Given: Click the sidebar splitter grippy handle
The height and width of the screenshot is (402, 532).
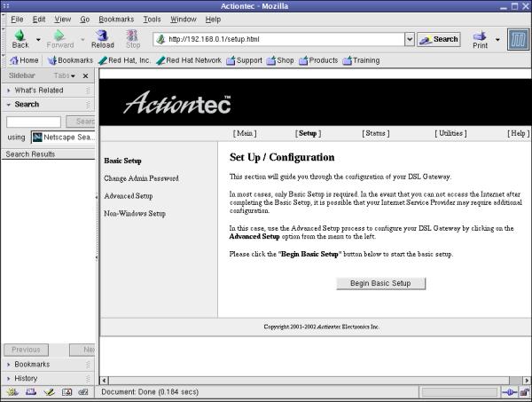Looking at the screenshot, I should tap(97, 227).
